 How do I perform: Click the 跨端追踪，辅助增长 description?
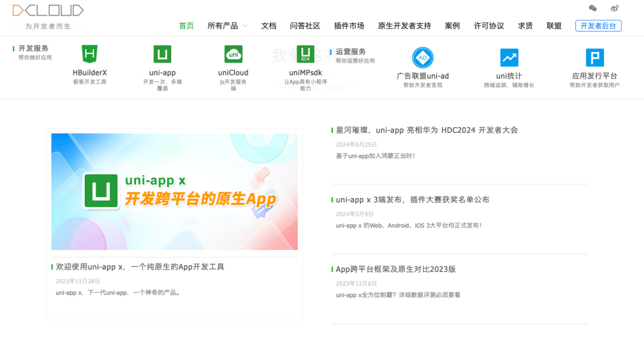509,85
